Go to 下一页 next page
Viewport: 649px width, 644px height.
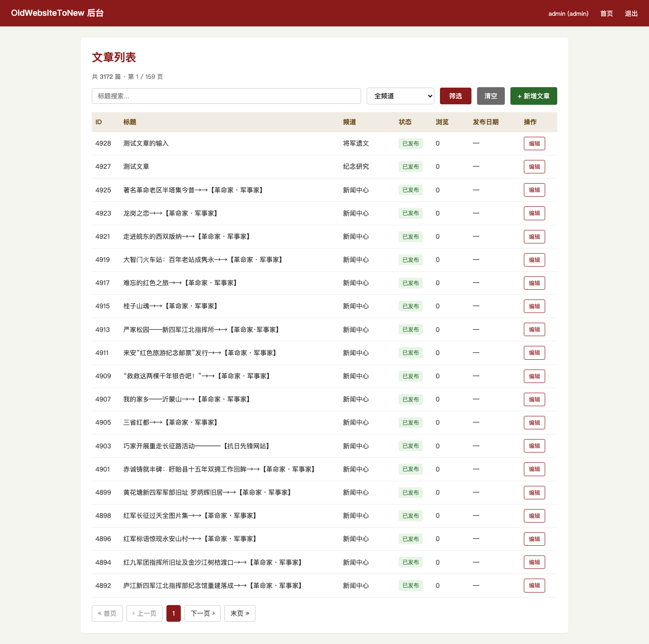pyautogui.click(x=203, y=613)
